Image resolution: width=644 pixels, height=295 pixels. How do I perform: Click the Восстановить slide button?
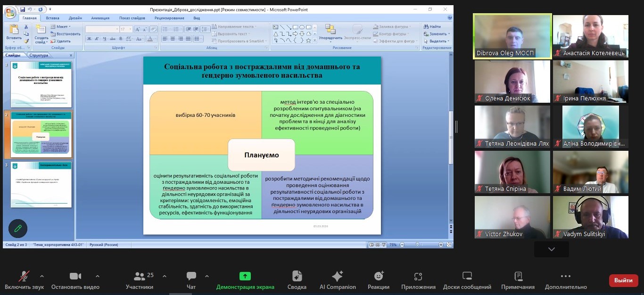pos(66,34)
